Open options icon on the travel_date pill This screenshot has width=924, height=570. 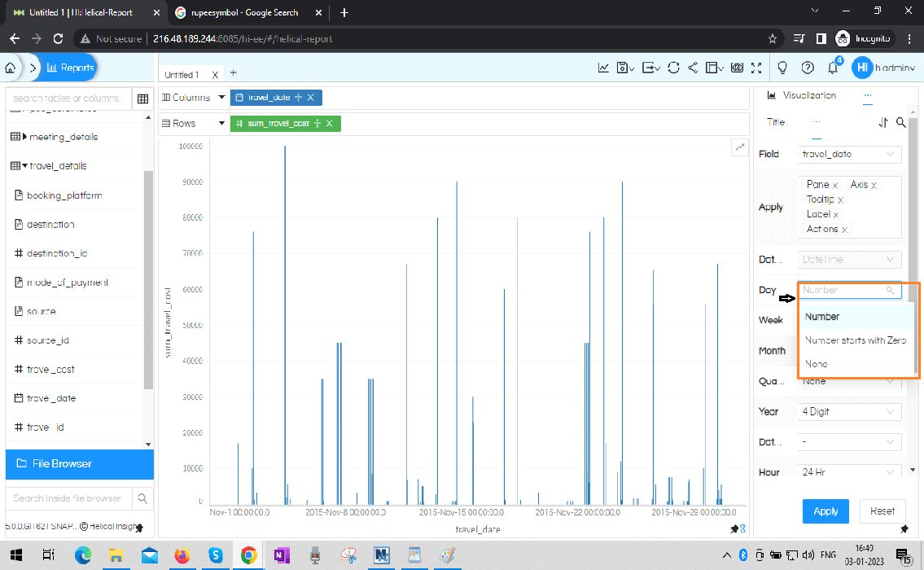(x=298, y=97)
